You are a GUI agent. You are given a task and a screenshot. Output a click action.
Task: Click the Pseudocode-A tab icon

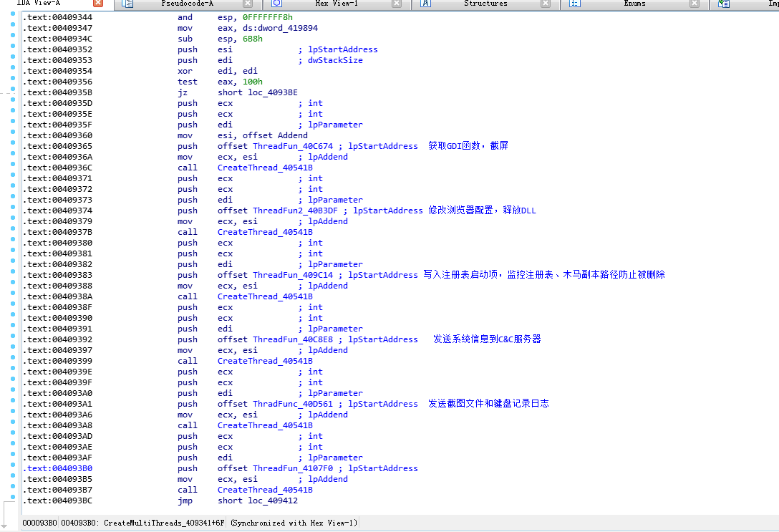[127, 4]
